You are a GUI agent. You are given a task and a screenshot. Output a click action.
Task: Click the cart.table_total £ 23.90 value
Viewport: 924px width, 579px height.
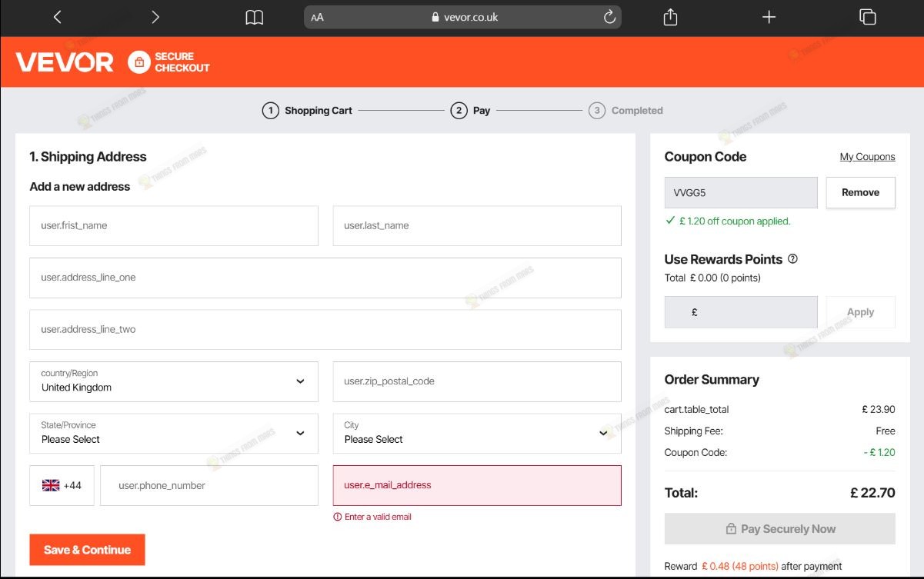[879, 410]
